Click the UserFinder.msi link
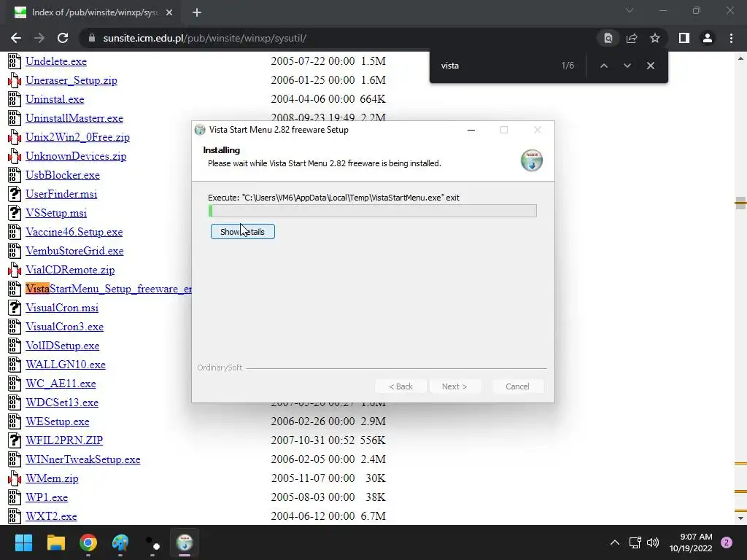Image resolution: width=747 pixels, height=560 pixels. [x=61, y=194]
